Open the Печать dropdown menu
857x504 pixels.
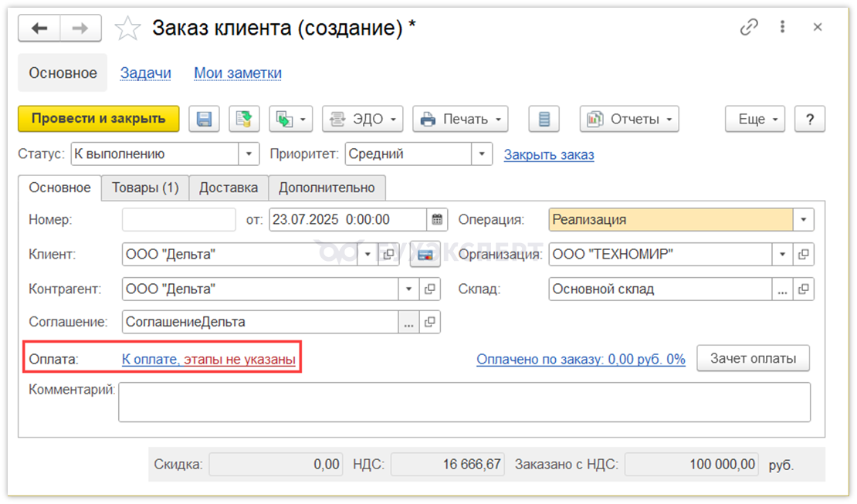[461, 119]
